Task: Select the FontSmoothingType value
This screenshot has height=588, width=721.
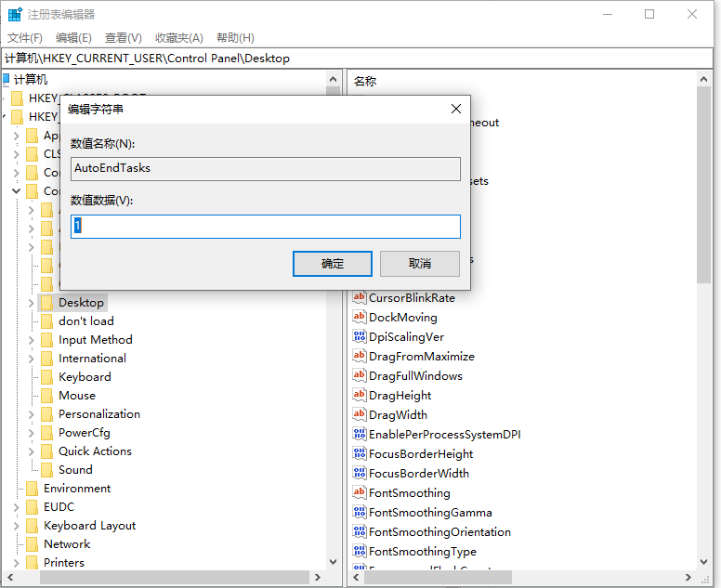Action: point(422,552)
